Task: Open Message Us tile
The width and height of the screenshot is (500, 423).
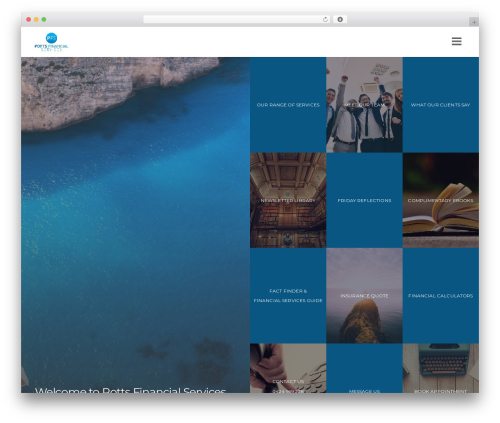Action: click(364, 368)
